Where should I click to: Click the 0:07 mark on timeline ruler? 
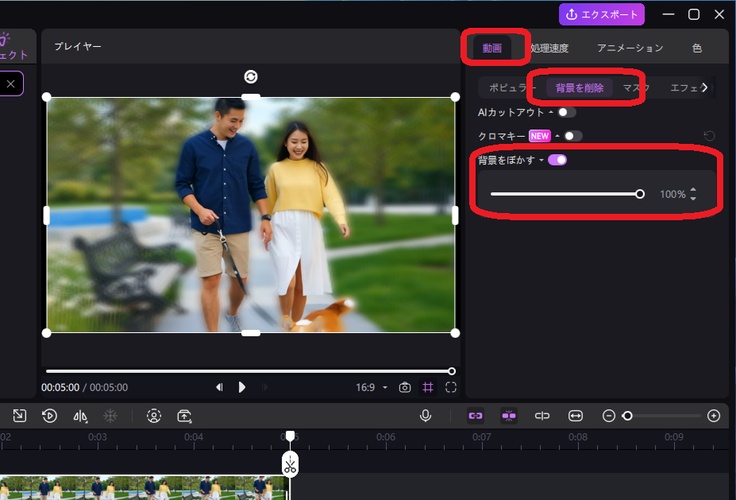click(x=482, y=437)
